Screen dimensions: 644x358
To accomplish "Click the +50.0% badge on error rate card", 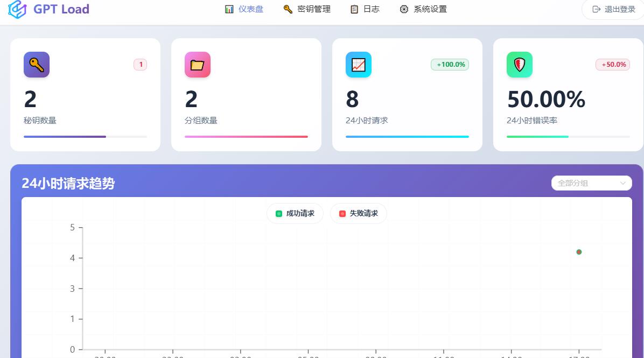I will (x=612, y=65).
